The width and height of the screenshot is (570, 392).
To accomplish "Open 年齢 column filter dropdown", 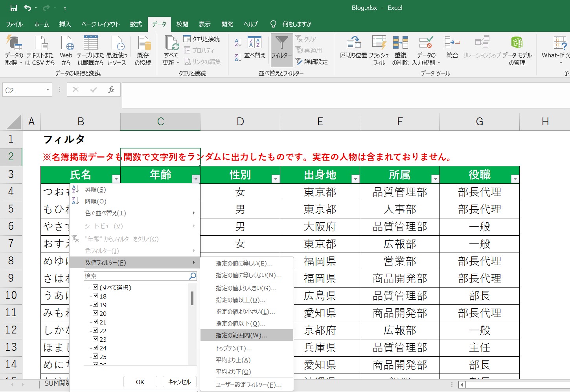I will pyautogui.click(x=196, y=179).
